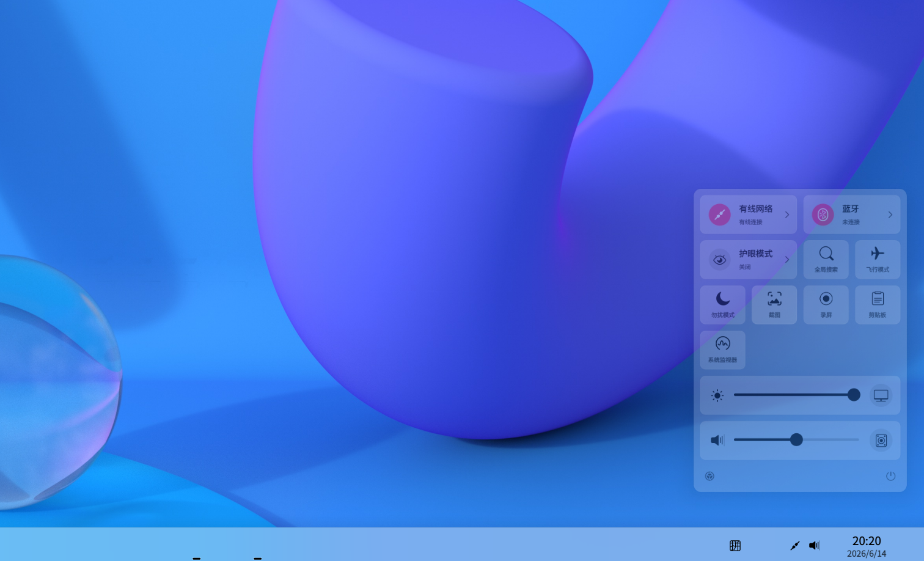Start 录屏 screen recording
The image size is (924, 561).
coord(826,305)
